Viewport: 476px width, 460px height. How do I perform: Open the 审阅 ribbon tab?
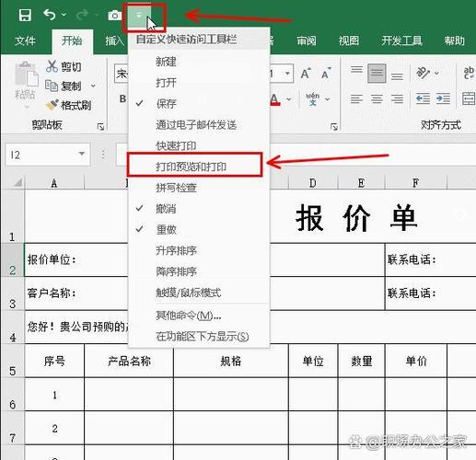pos(307,40)
